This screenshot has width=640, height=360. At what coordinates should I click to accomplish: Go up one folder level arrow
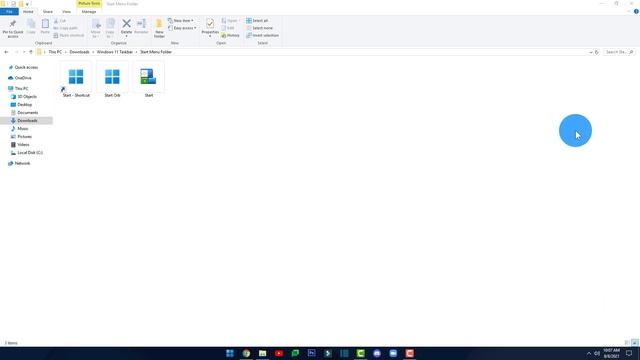31,52
